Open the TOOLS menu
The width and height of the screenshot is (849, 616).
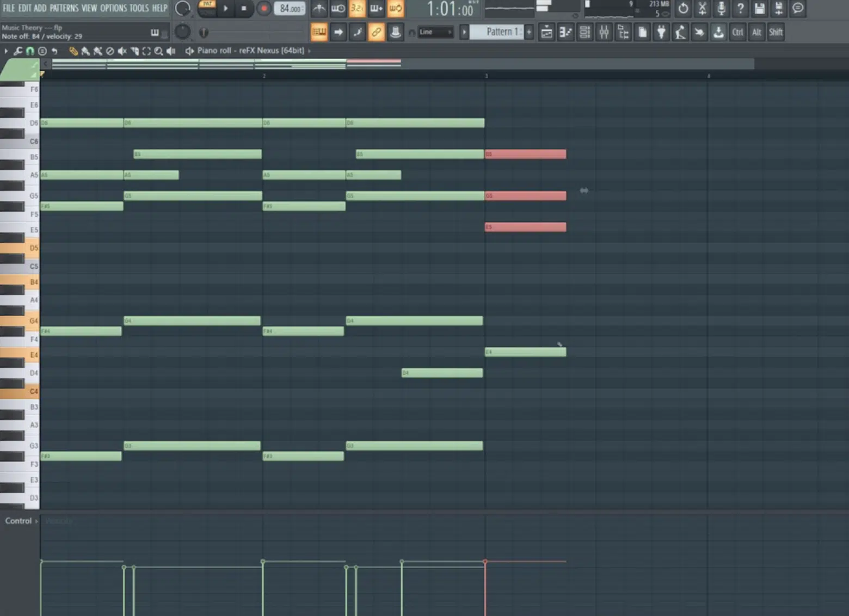(x=139, y=8)
